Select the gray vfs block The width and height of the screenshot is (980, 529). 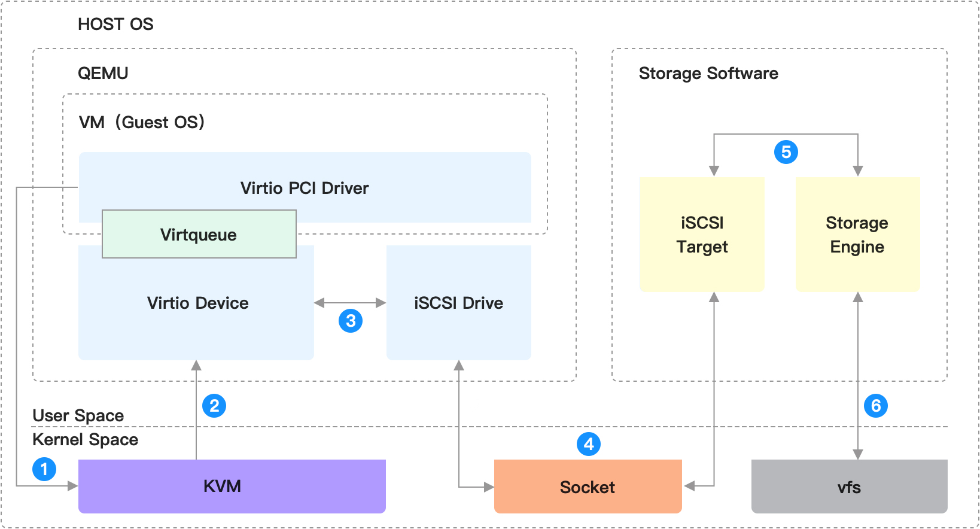[850, 486]
